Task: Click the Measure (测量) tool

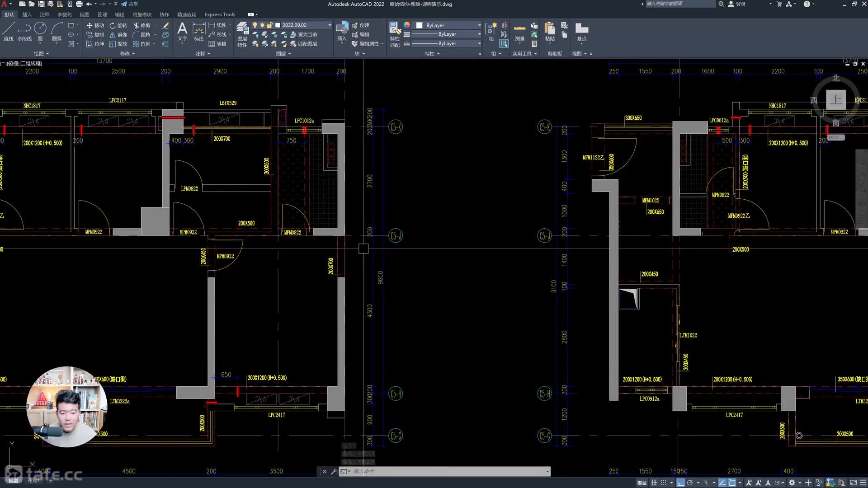Action: (x=520, y=33)
